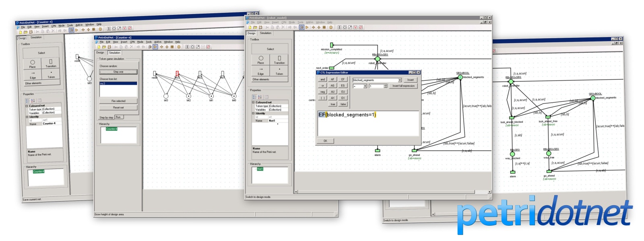Viewport: 644px width, 241px height.
Task: Switch to Simulation tab in back Counter-4 window
Action: [x=36, y=37]
